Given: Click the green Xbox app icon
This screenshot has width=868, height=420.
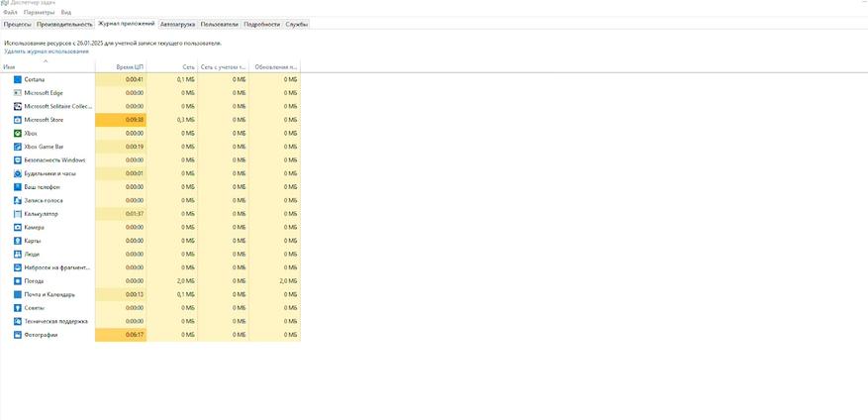Looking at the screenshot, I should 17,133.
